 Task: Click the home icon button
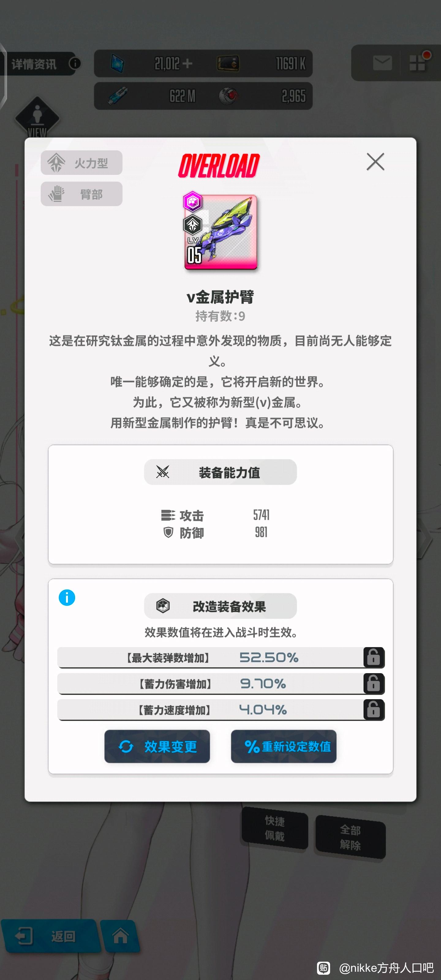[120, 936]
